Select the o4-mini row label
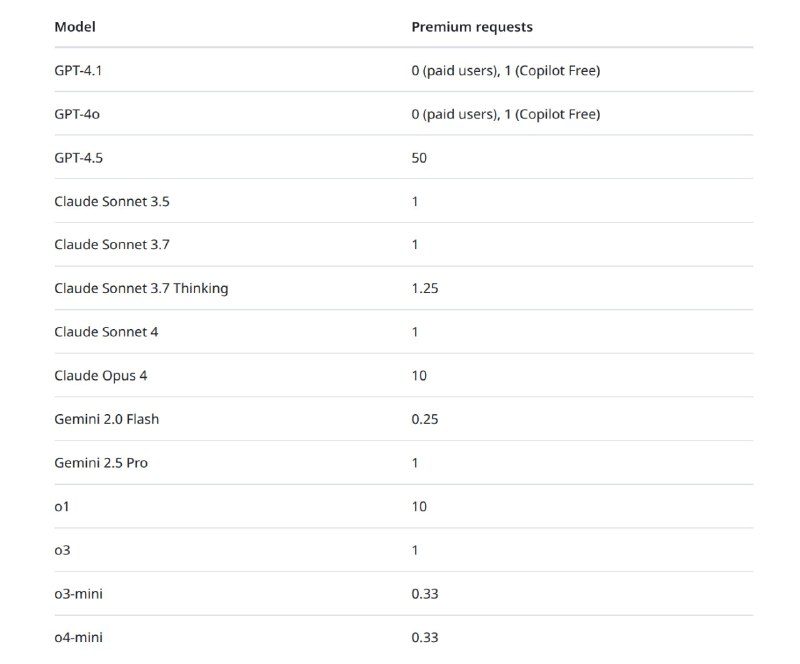 78,637
